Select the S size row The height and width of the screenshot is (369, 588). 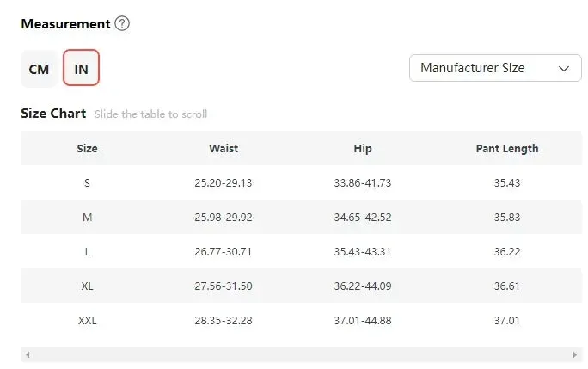(x=301, y=183)
